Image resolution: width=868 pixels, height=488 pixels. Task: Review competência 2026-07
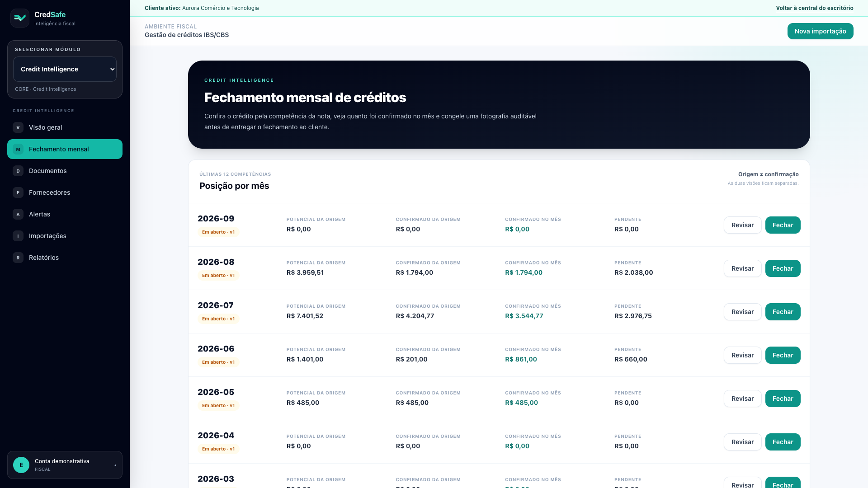(x=742, y=312)
